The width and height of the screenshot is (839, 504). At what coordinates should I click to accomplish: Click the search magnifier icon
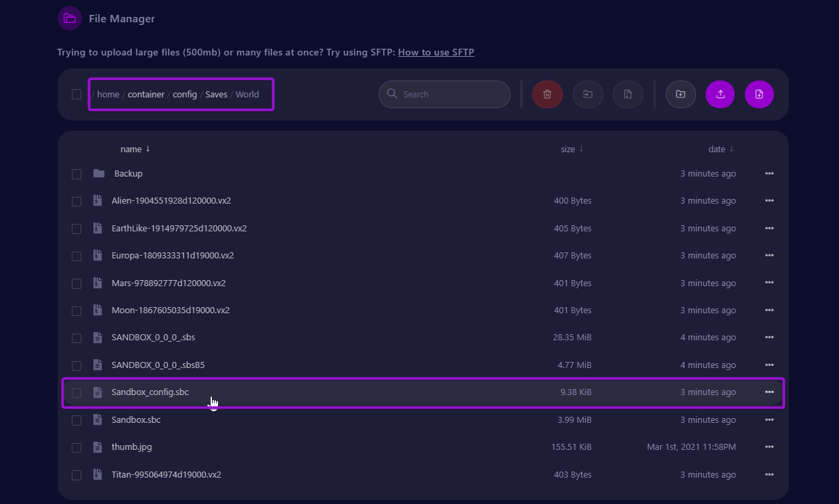pyautogui.click(x=391, y=94)
